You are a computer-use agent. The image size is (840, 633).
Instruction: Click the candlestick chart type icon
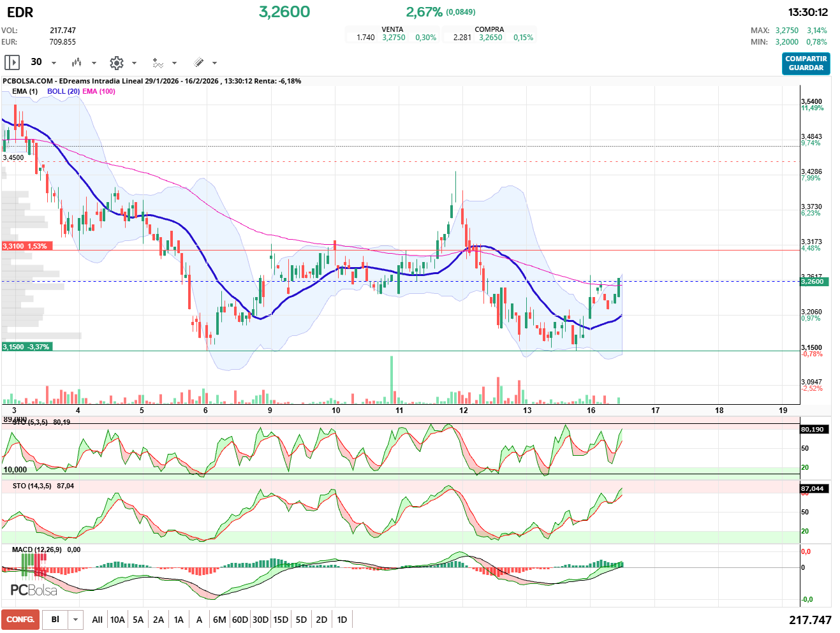(x=77, y=62)
